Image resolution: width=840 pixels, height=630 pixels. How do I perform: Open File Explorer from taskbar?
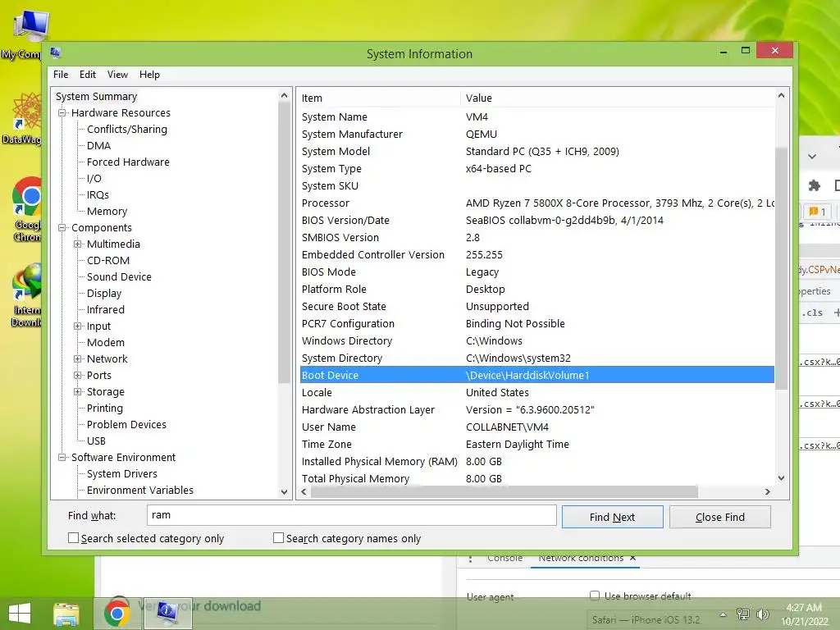(66, 614)
